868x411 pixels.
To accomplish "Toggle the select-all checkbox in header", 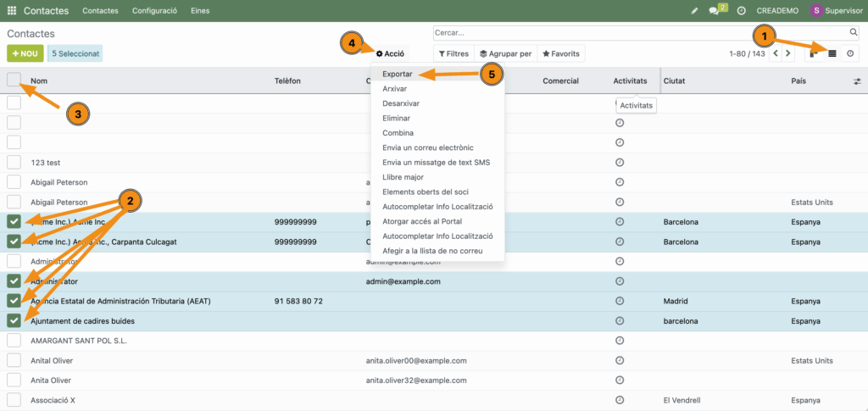I will 14,80.
